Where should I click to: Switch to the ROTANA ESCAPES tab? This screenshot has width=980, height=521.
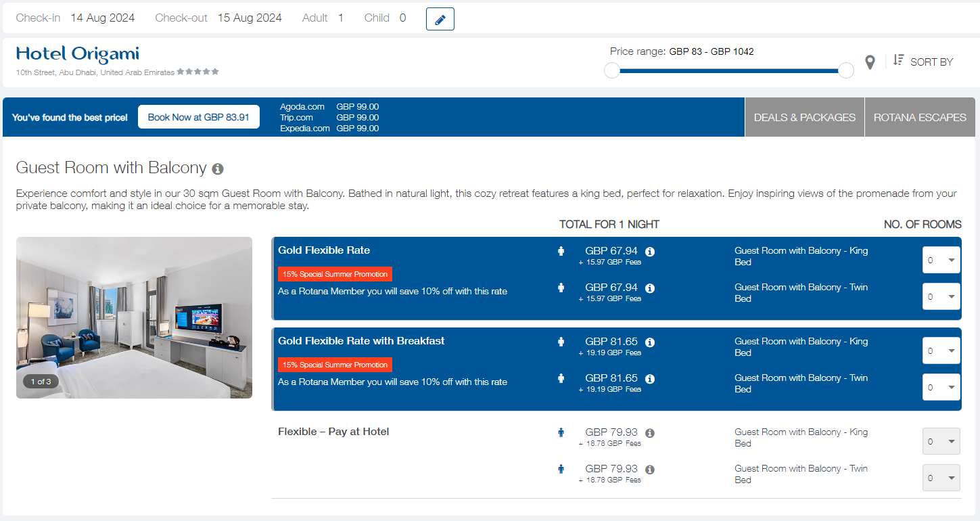920,117
